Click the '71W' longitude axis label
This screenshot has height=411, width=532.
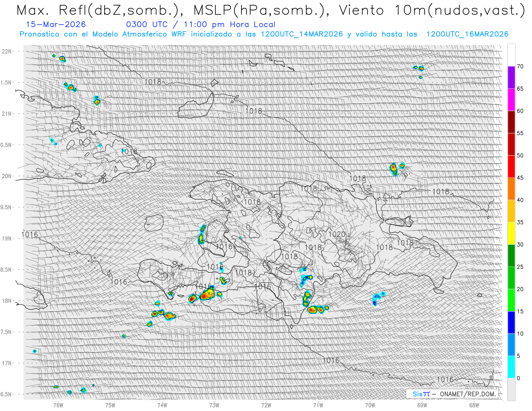click(318, 405)
